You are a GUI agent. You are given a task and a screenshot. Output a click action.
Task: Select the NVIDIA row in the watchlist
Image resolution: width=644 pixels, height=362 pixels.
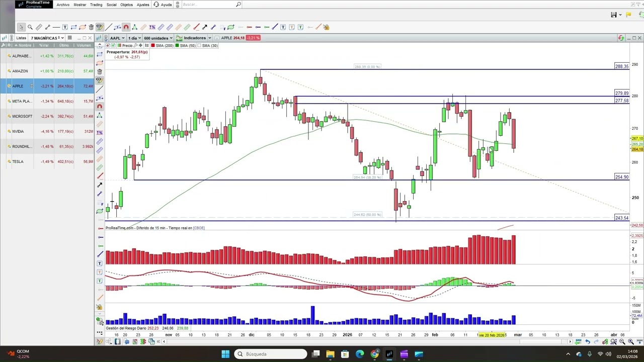click(47, 131)
